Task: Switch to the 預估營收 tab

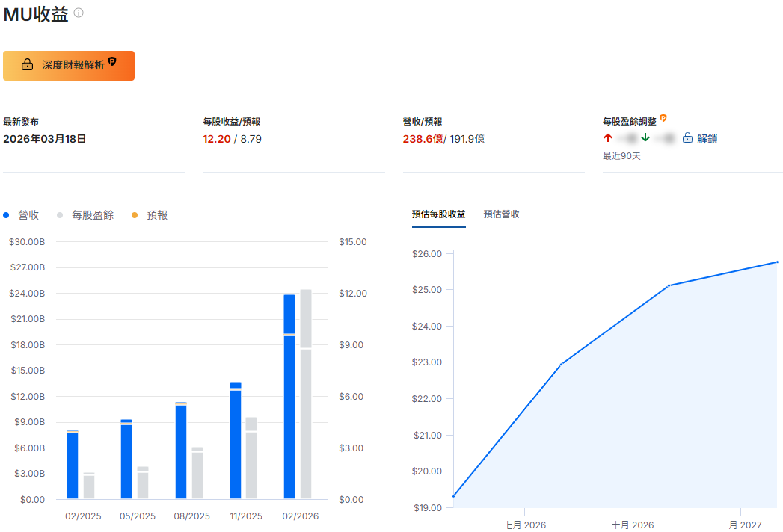Action: click(x=501, y=214)
